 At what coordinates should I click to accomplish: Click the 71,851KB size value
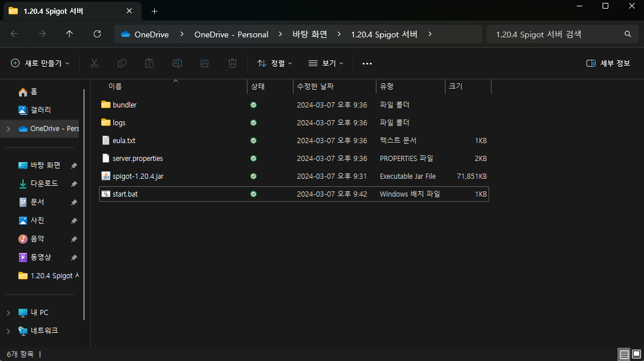(x=472, y=176)
